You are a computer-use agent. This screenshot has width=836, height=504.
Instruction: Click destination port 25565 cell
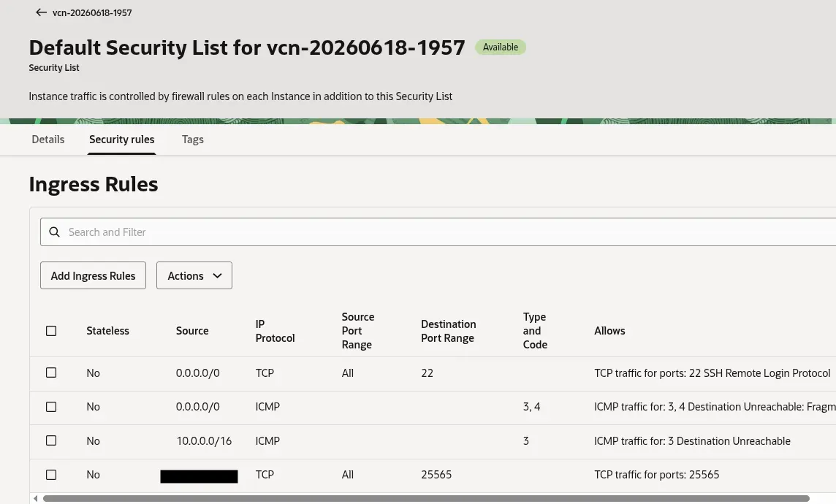[436, 474]
